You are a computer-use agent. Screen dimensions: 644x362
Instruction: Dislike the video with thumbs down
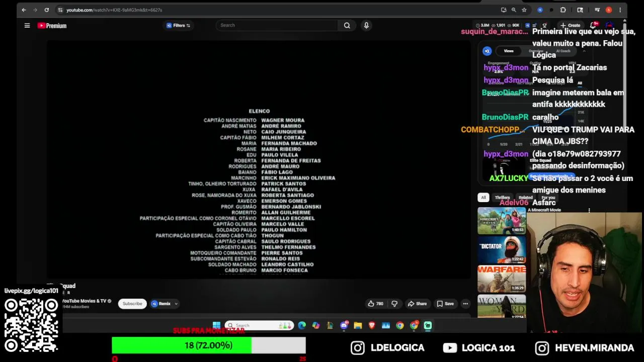(x=394, y=304)
